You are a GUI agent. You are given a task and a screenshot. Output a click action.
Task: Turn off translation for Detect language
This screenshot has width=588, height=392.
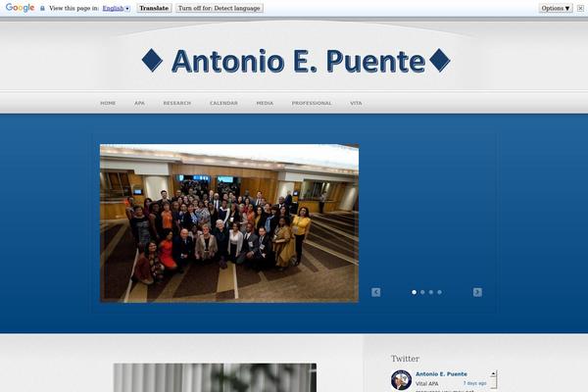pos(219,8)
